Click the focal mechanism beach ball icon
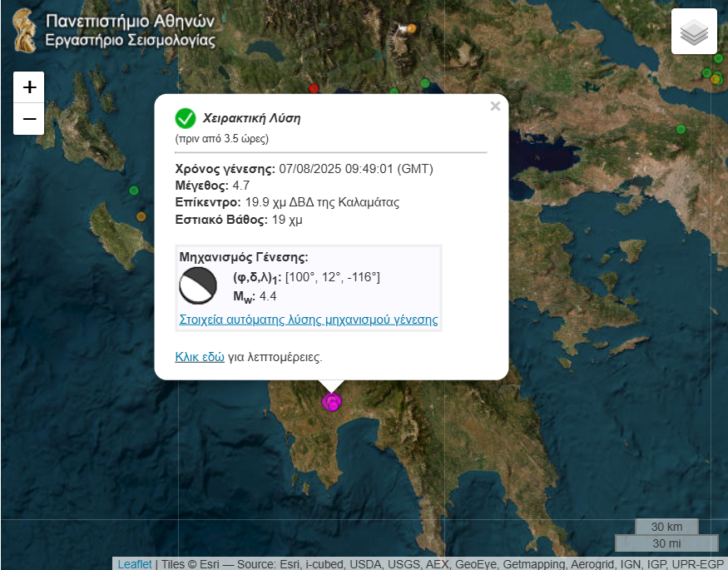The width and height of the screenshot is (728, 570). pyautogui.click(x=197, y=286)
